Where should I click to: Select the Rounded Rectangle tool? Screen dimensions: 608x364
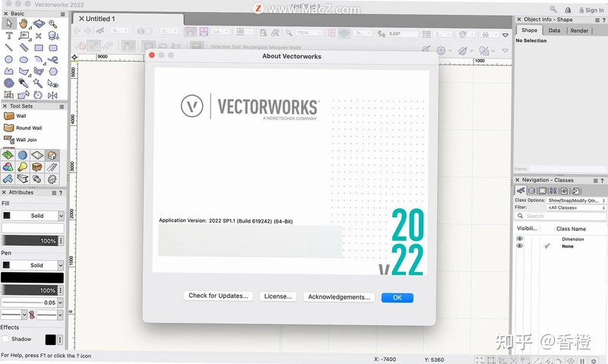[x=53, y=48]
